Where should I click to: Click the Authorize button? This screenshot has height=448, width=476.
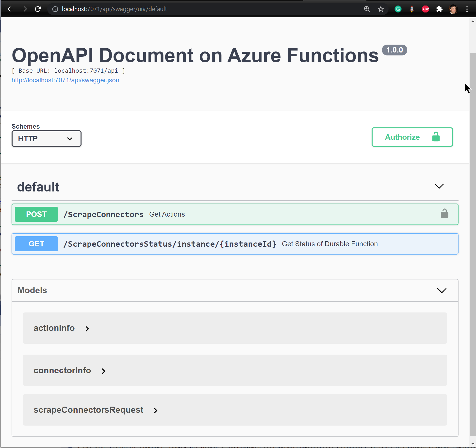coord(412,137)
